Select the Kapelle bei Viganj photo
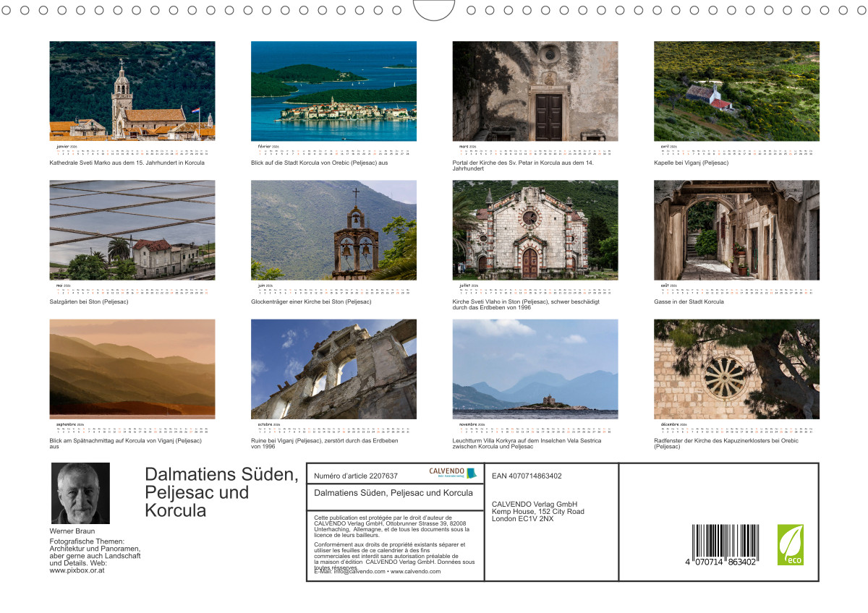This screenshot has height=613, width=868. coord(736,91)
